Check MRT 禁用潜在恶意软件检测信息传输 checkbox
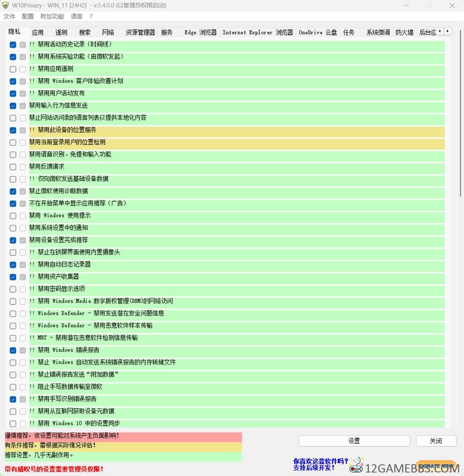 (13, 338)
